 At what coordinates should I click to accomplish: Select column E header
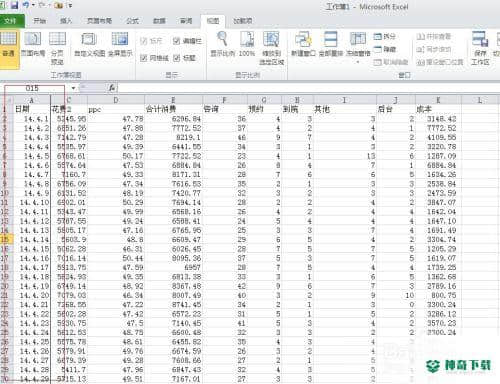point(173,100)
